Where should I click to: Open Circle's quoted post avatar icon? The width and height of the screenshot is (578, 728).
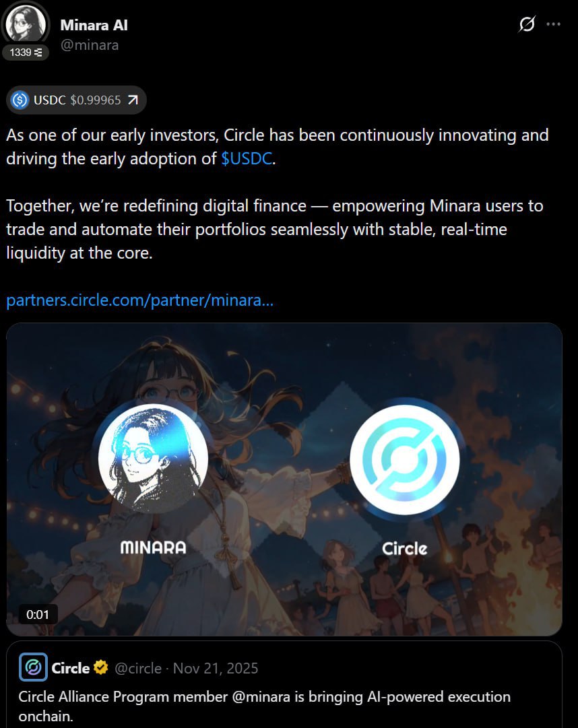(x=33, y=667)
